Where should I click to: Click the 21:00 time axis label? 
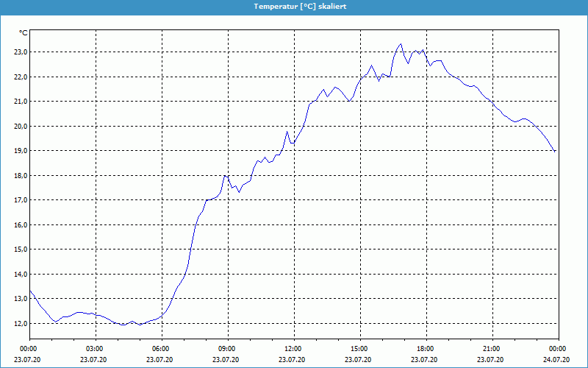tap(492, 349)
